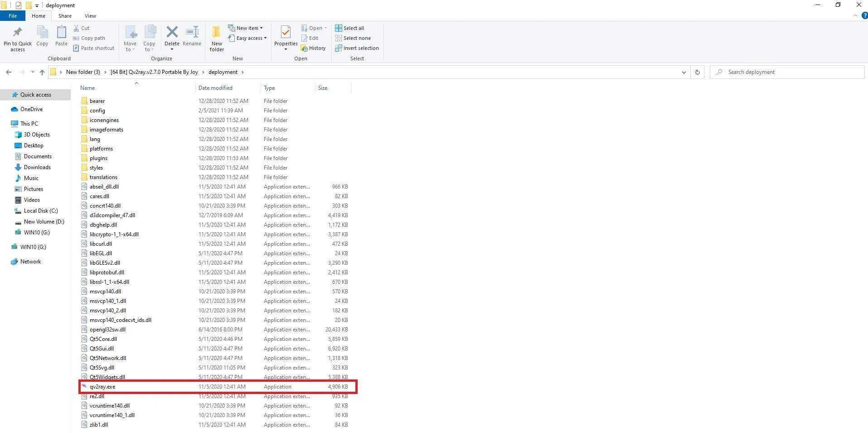Go up one folder level arrow

tap(42, 72)
